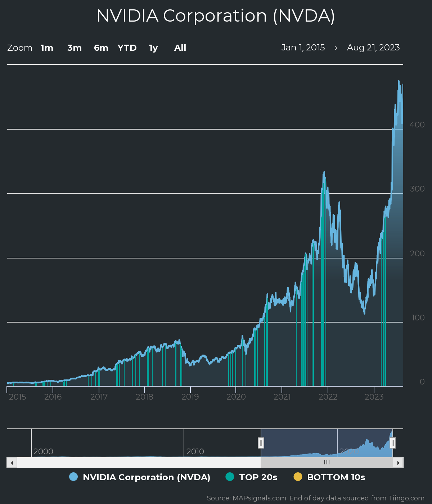
Task: Click the shaded navigator selection window
Action: click(327, 443)
